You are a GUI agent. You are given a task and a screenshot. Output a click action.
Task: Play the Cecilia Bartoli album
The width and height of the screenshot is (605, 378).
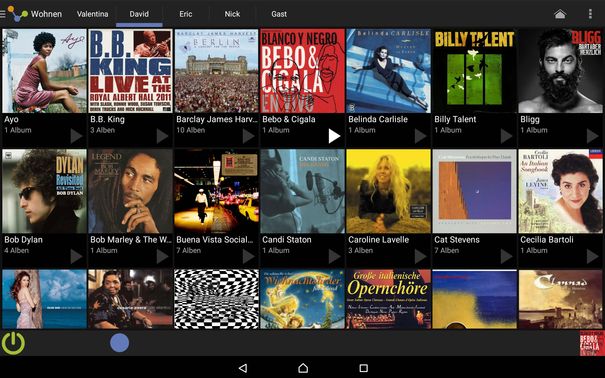592,256
